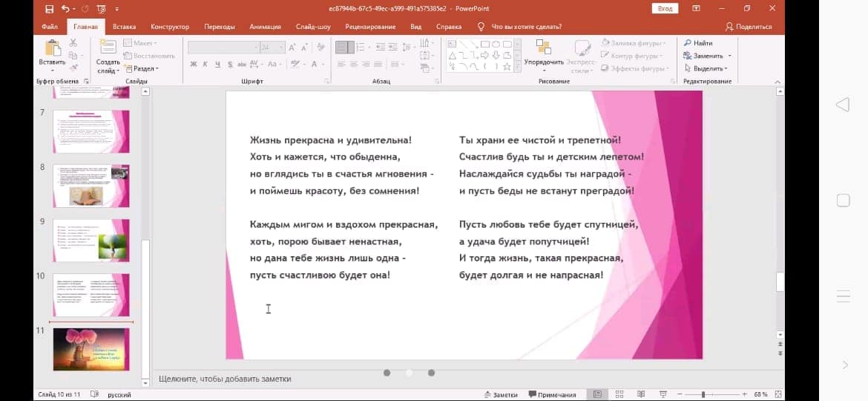
Task: Open the Вставка ribbon tab
Action: tap(124, 27)
